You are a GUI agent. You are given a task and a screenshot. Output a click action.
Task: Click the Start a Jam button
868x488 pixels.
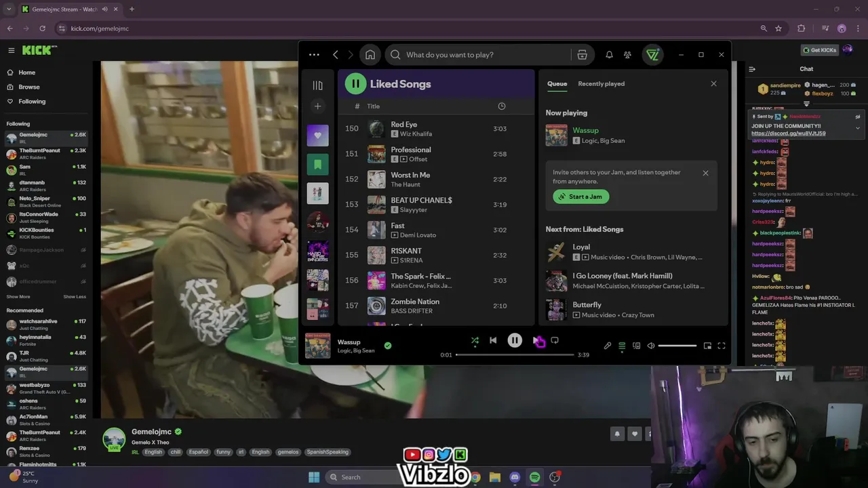coord(581,197)
